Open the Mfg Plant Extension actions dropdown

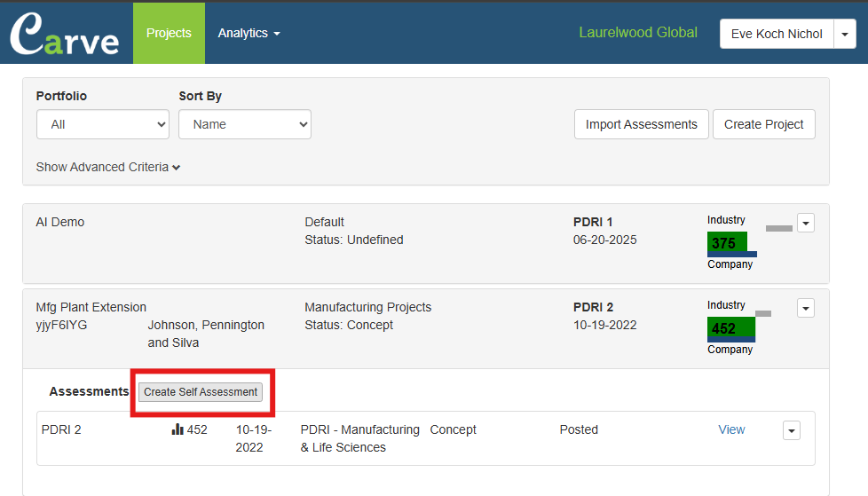pos(805,308)
